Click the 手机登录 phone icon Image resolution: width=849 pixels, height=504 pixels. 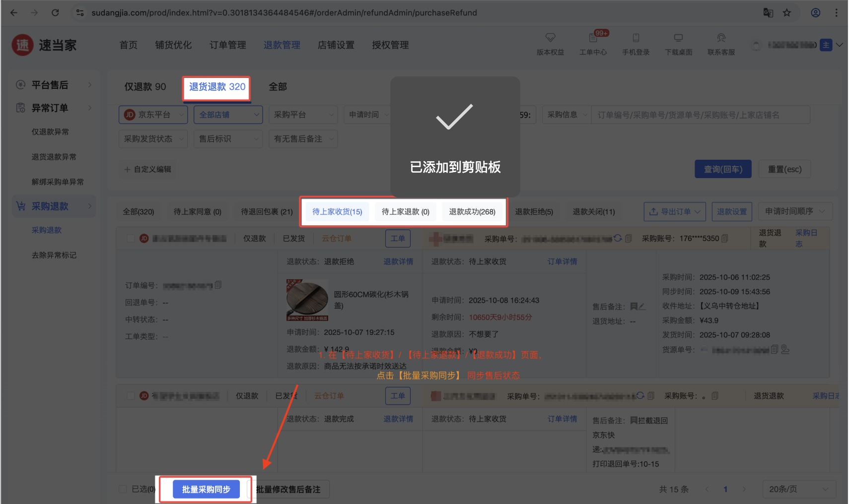[x=636, y=38]
